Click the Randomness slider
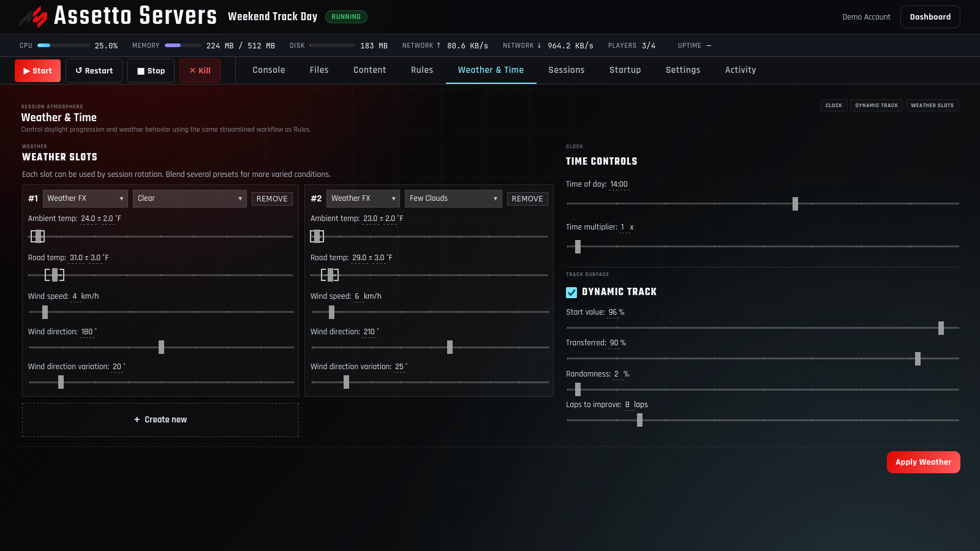 tap(763, 389)
